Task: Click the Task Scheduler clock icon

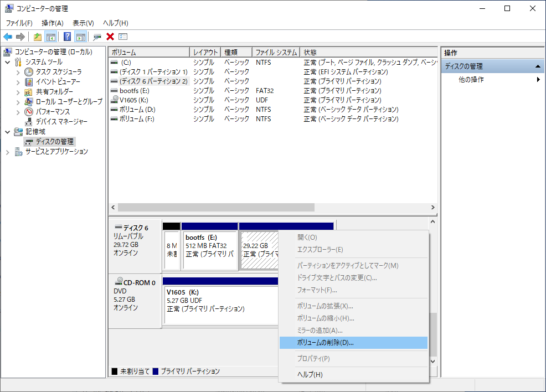Action: click(29, 72)
